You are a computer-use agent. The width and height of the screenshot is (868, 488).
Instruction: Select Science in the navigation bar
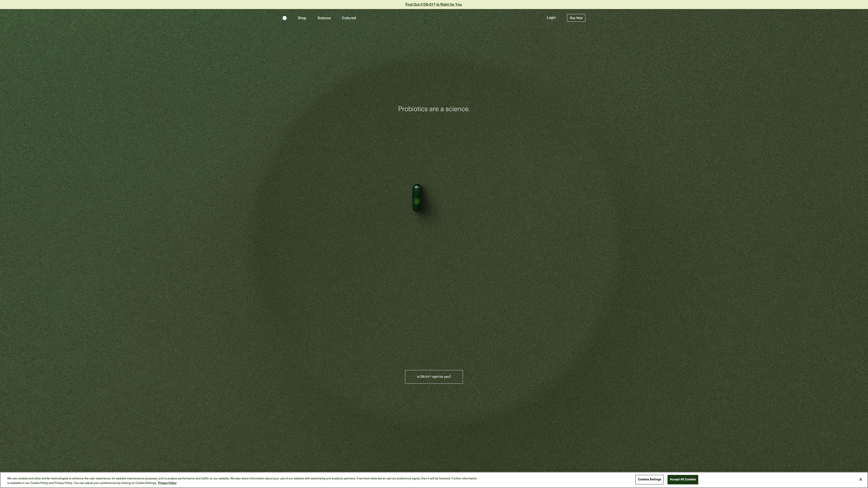[x=324, y=18]
